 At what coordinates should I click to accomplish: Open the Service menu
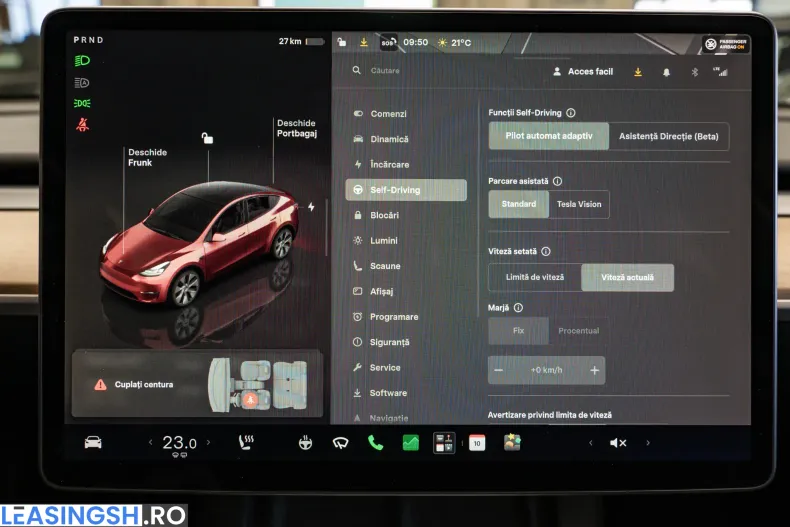click(406, 367)
